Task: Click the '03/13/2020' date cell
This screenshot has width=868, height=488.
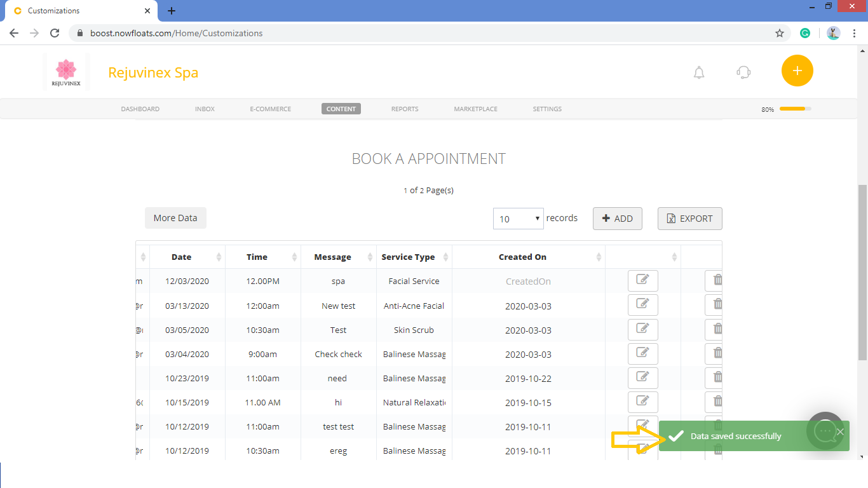Action: 187,306
